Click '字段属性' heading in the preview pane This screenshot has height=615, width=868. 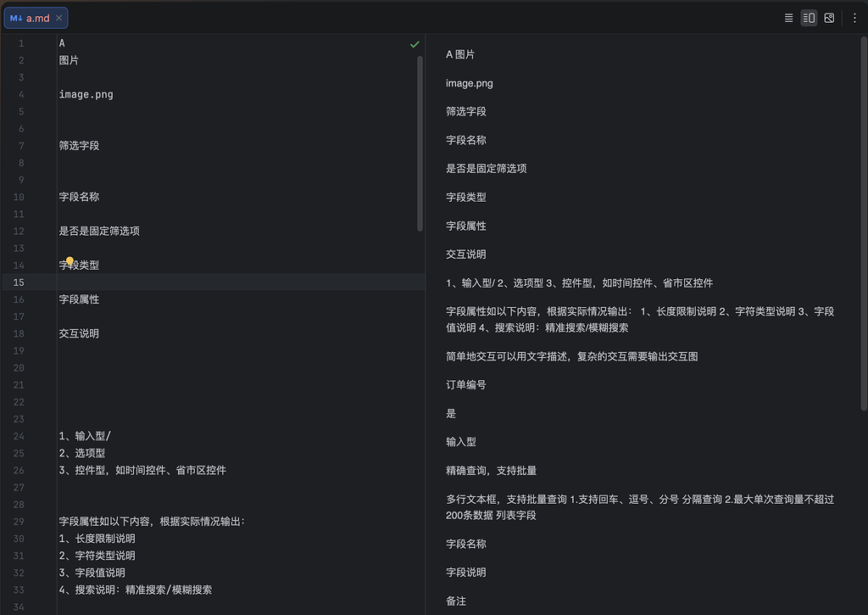coord(466,226)
